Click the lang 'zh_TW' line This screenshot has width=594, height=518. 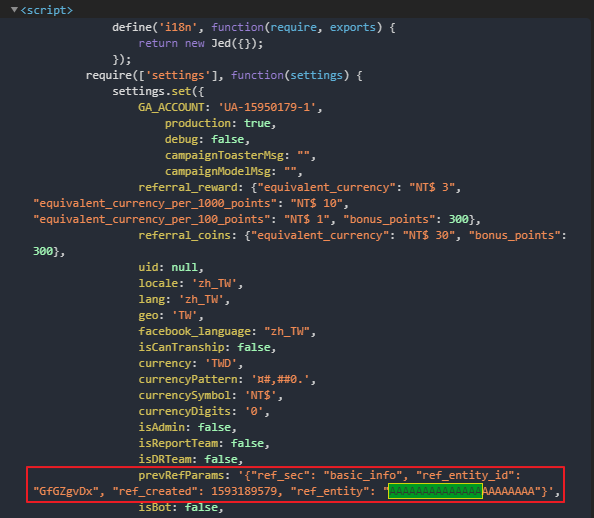point(184,299)
